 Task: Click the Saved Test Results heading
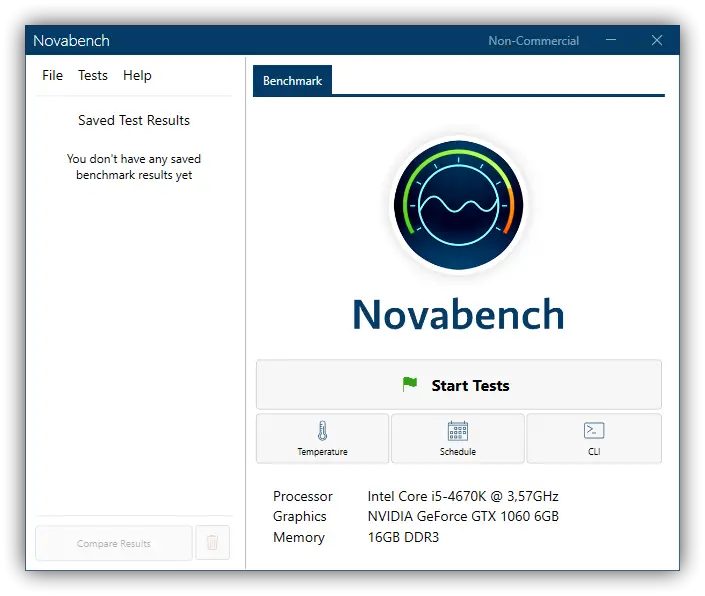[x=134, y=120]
